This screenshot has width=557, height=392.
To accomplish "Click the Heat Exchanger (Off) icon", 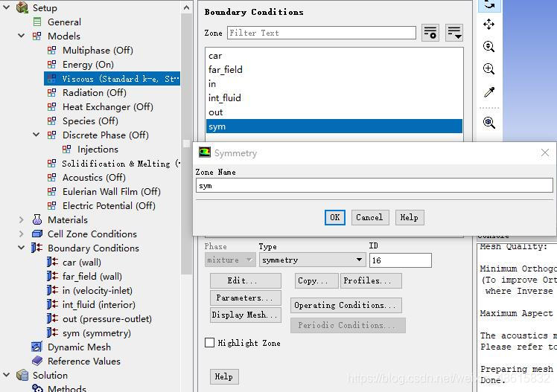I will tap(52, 107).
